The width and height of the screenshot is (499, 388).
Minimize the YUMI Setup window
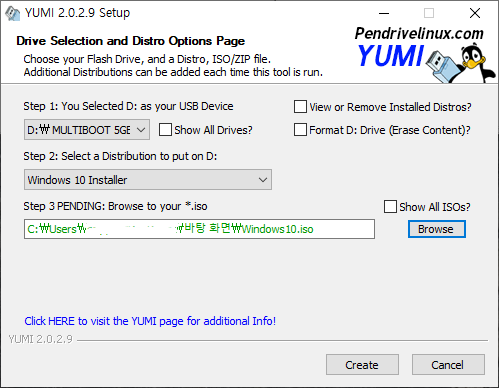pyautogui.click(x=384, y=13)
